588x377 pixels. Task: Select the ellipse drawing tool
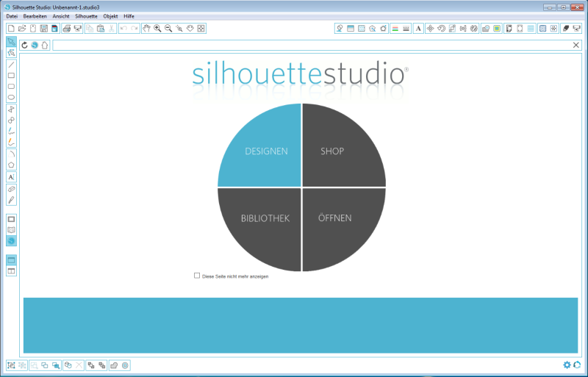pos(11,97)
